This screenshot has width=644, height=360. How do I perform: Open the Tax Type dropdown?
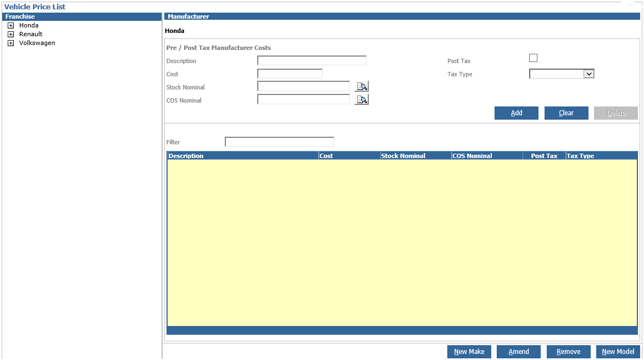589,74
